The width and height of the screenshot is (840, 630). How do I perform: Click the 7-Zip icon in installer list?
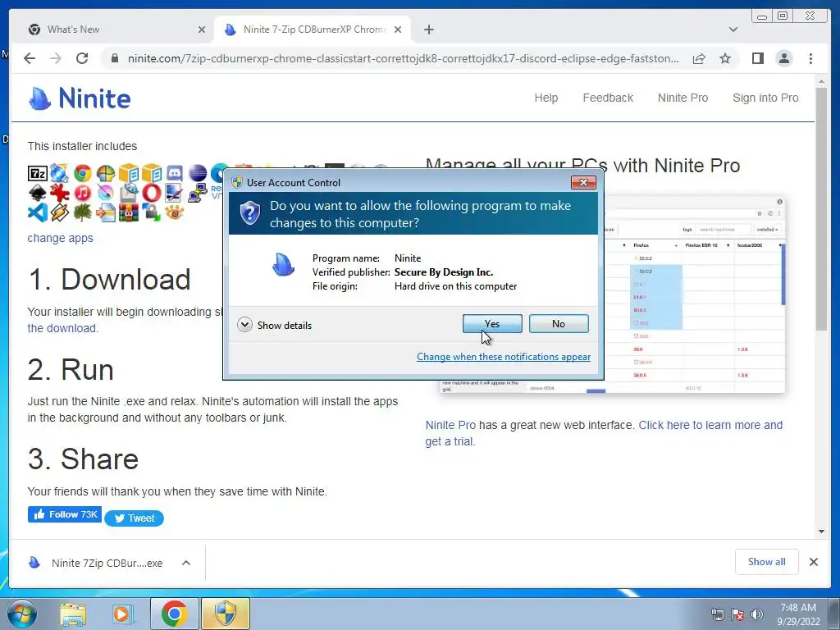(38, 174)
